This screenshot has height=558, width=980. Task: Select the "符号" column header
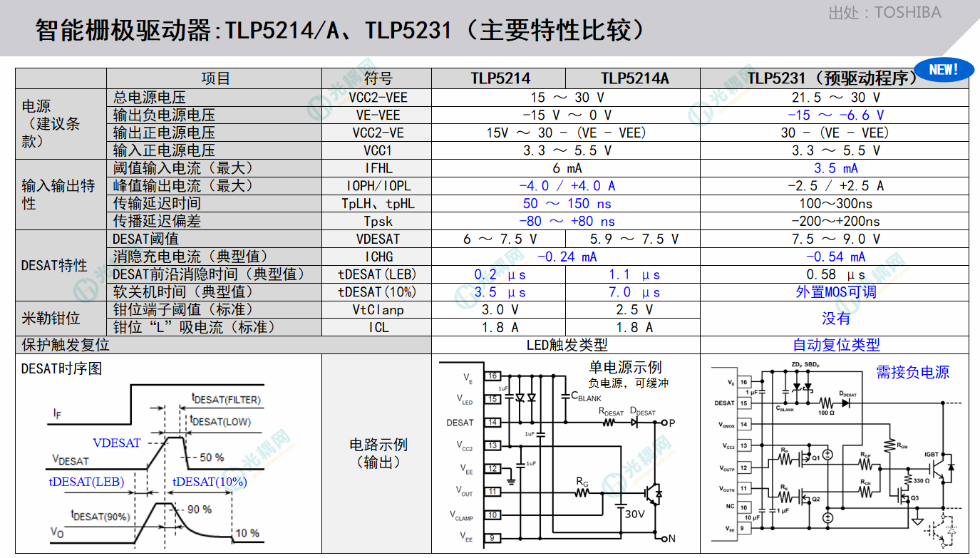click(x=377, y=78)
